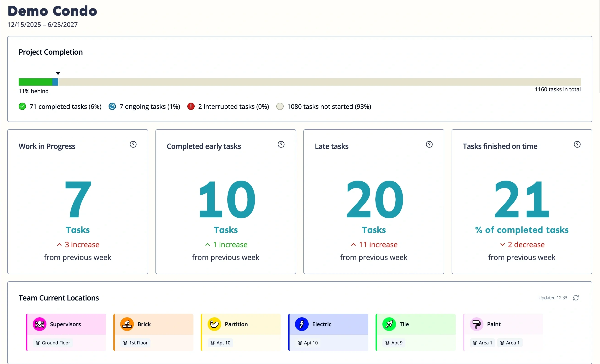The width and height of the screenshot is (600, 364).
Task: Click the big number 10 in Completed early tasks
Action: [227, 199]
